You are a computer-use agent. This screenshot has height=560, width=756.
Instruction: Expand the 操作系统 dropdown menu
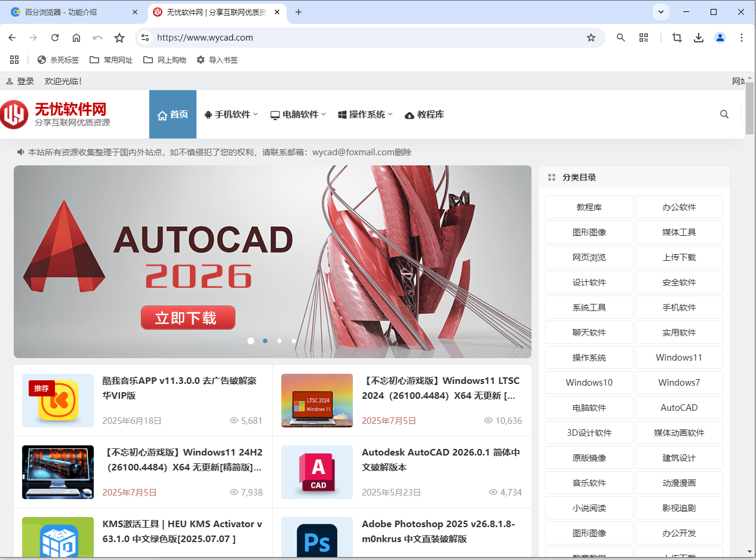click(x=365, y=115)
